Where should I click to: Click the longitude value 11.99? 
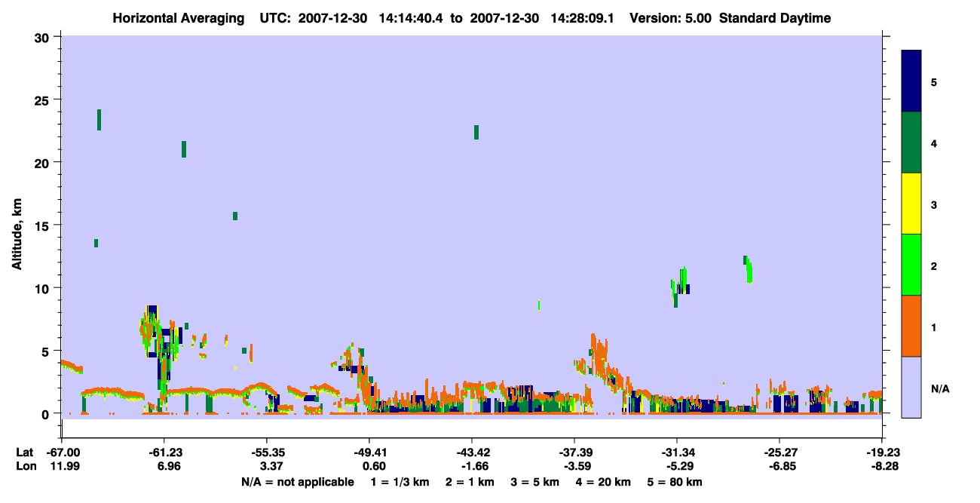65,466
